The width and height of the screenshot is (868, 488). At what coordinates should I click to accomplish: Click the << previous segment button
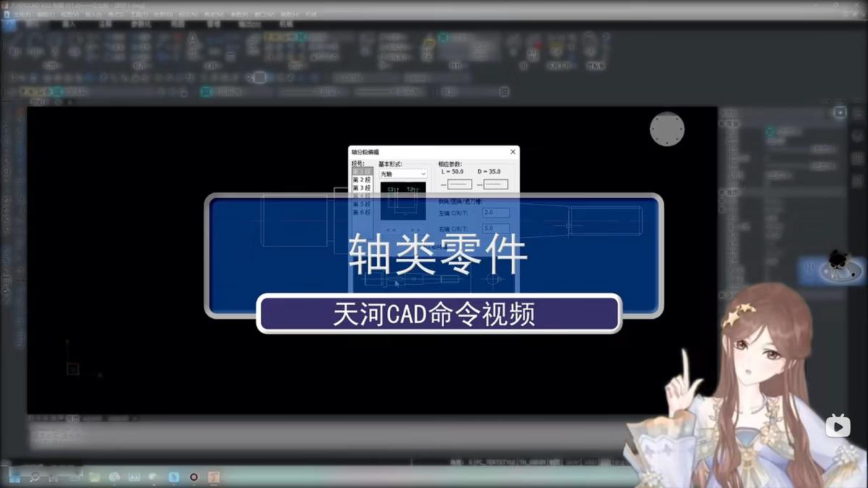(x=391, y=230)
